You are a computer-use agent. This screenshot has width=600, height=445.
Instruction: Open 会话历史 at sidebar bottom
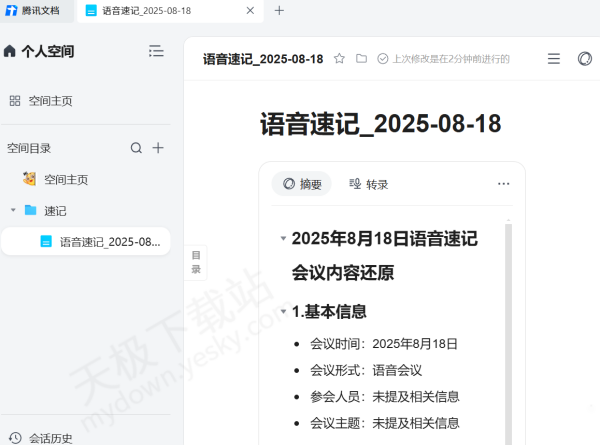(x=49, y=437)
